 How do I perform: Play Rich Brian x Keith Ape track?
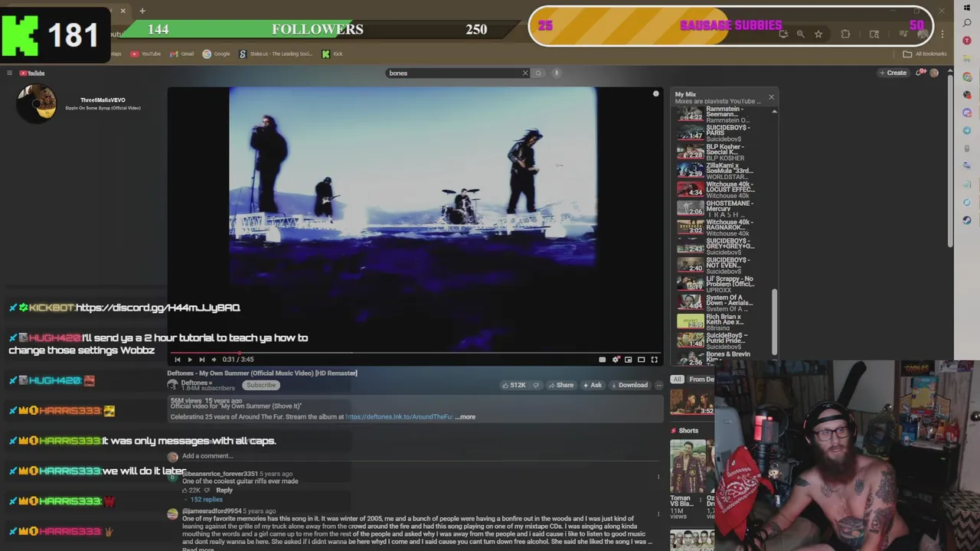click(716, 322)
